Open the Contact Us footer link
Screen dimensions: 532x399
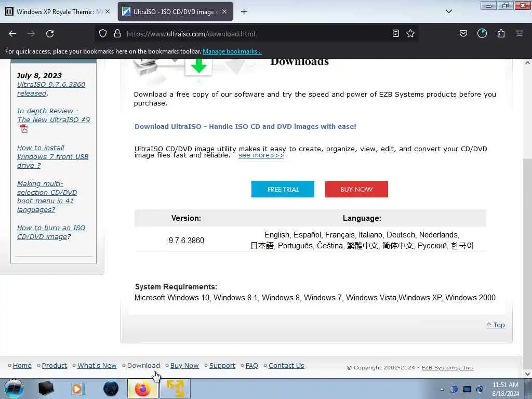click(286, 365)
